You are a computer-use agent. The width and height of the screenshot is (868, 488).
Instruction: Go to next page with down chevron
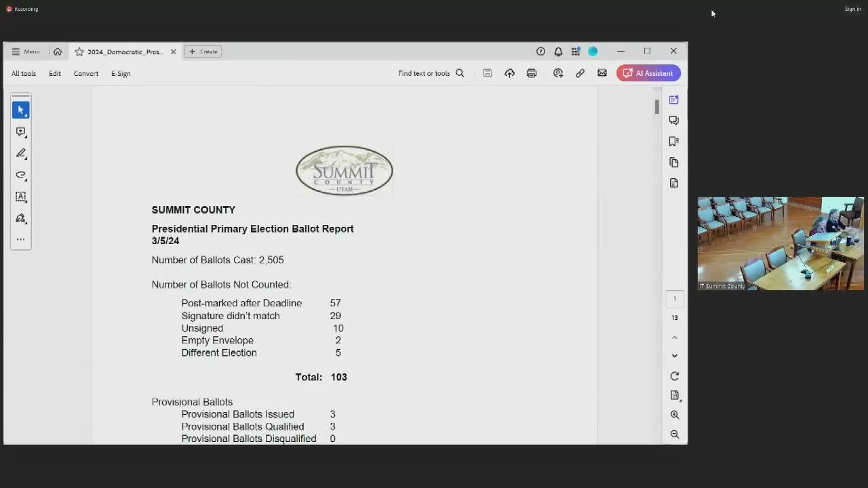pyautogui.click(x=674, y=355)
